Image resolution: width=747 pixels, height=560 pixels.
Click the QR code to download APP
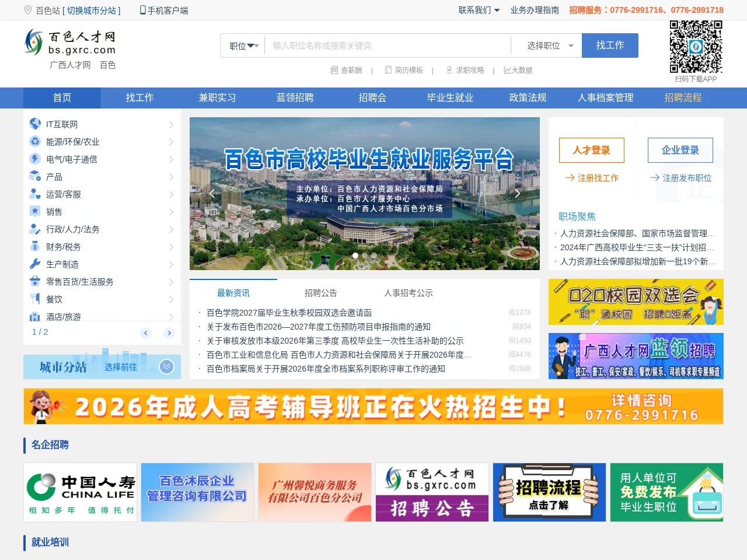coord(696,47)
